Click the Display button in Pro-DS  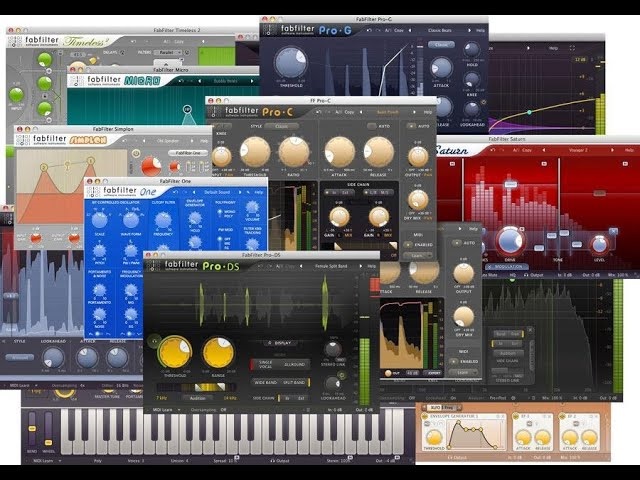[280, 343]
